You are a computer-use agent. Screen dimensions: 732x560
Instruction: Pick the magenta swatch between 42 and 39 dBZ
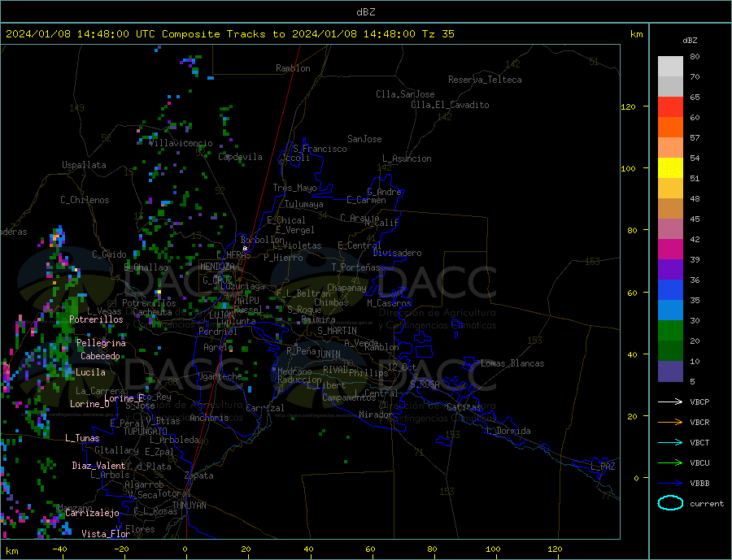(670, 250)
